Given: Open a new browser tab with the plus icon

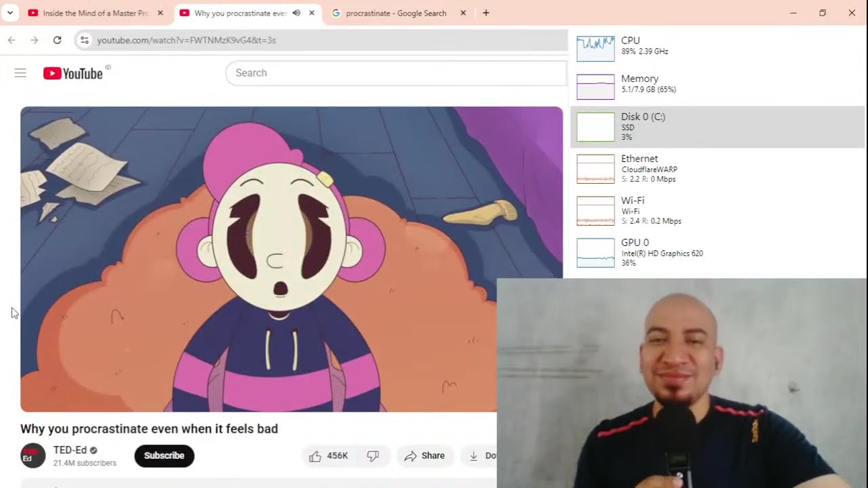Looking at the screenshot, I should pos(486,13).
